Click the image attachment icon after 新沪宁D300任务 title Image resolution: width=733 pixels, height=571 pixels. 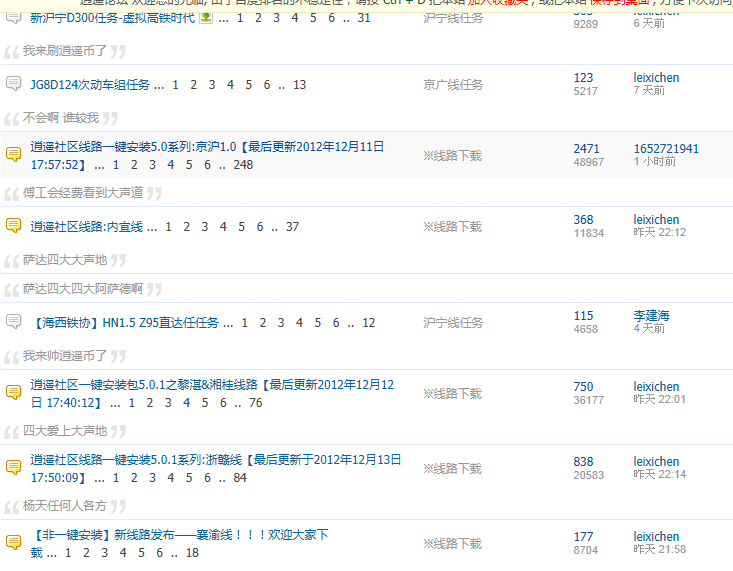click(206, 18)
